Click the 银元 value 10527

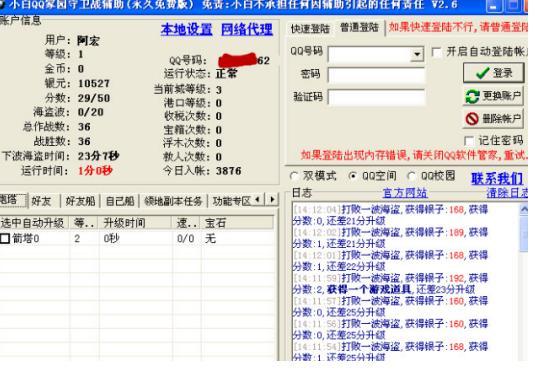point(93,83)
